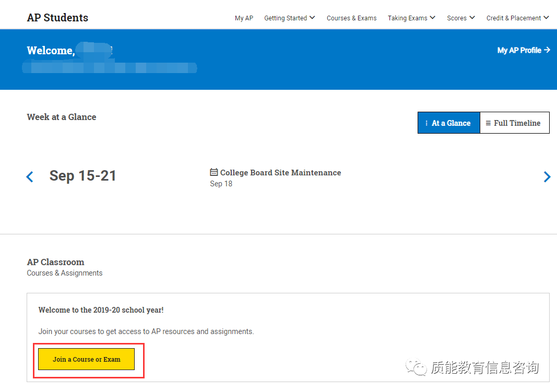Switch view to Full Timeline

(x=514, y=123)
